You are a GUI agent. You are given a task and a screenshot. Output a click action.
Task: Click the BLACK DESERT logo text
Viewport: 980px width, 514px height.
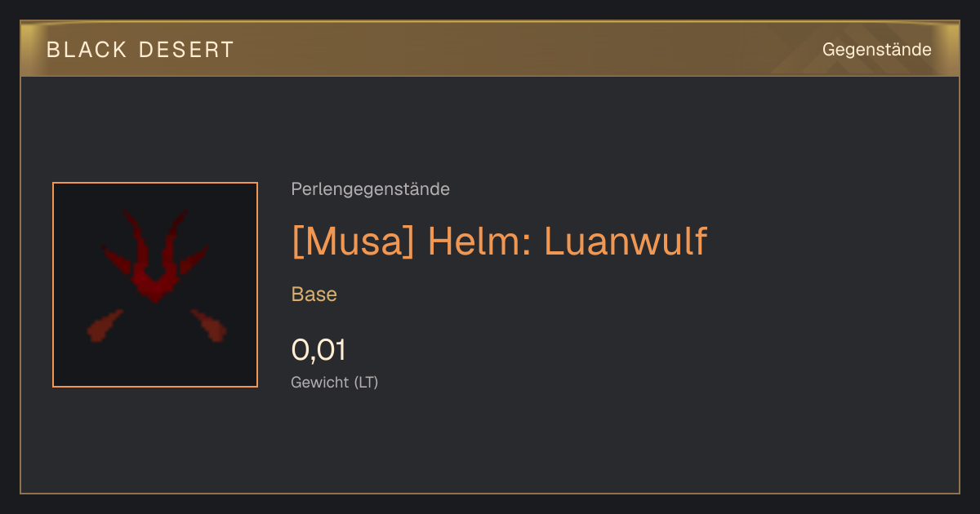tap(140, 50)
